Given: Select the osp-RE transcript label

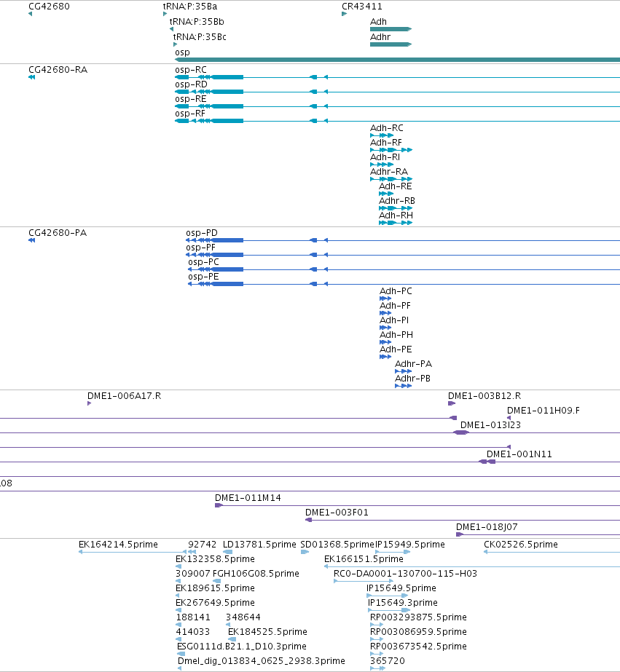Looking at the screenshot, I should [x=191, y=99].
